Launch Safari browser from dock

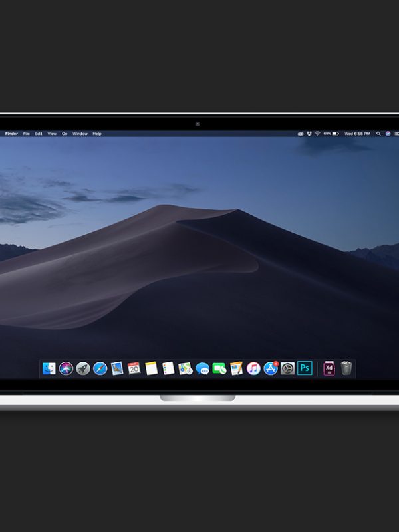coord(100,368)
